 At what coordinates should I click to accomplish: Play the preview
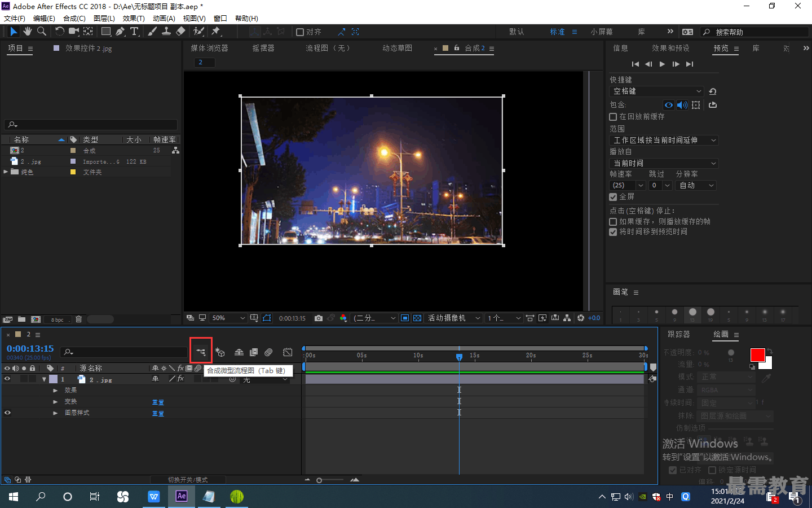[662, 64]
